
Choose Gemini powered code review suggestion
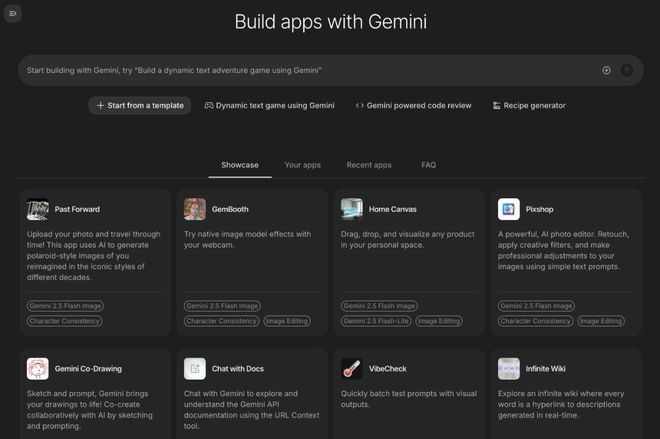[413, 106]
